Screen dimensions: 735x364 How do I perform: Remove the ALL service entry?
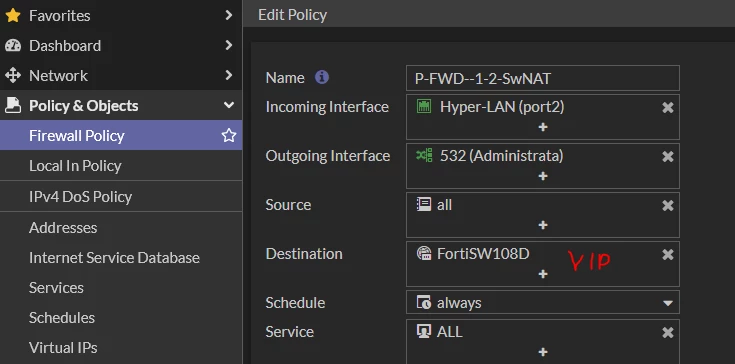668,333
